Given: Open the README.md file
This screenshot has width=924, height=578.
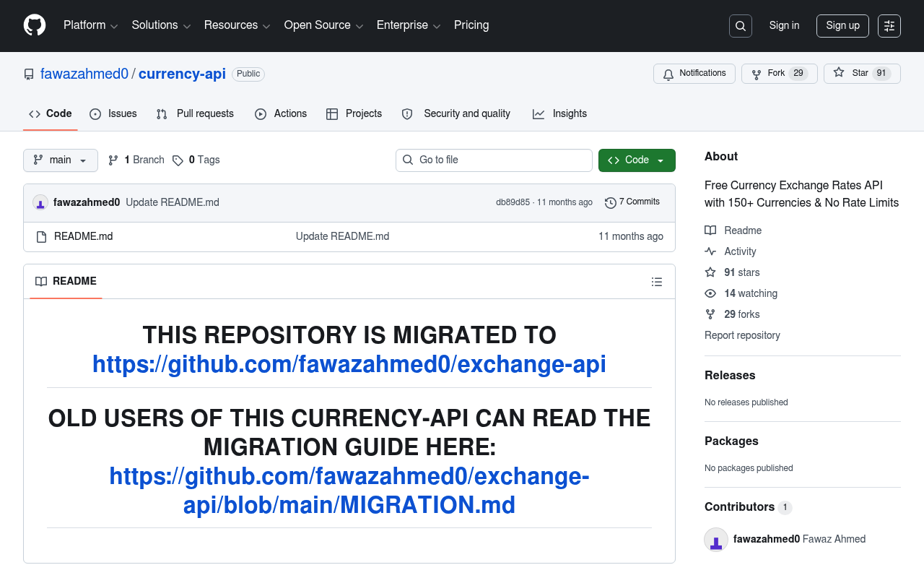Looking at the screenshot, I should pyautogui.click(x=84, y=236).
